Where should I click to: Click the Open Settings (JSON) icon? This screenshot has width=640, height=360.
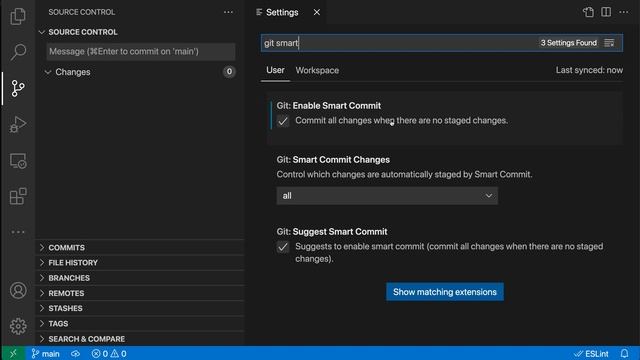tap(588, 12)
